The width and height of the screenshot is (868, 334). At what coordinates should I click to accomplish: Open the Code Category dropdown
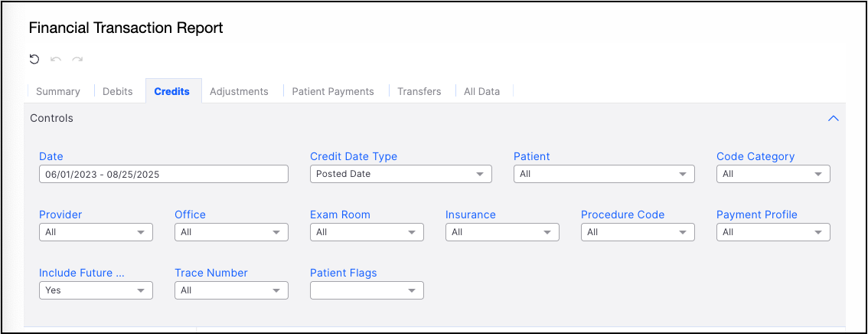coord(773,174)
